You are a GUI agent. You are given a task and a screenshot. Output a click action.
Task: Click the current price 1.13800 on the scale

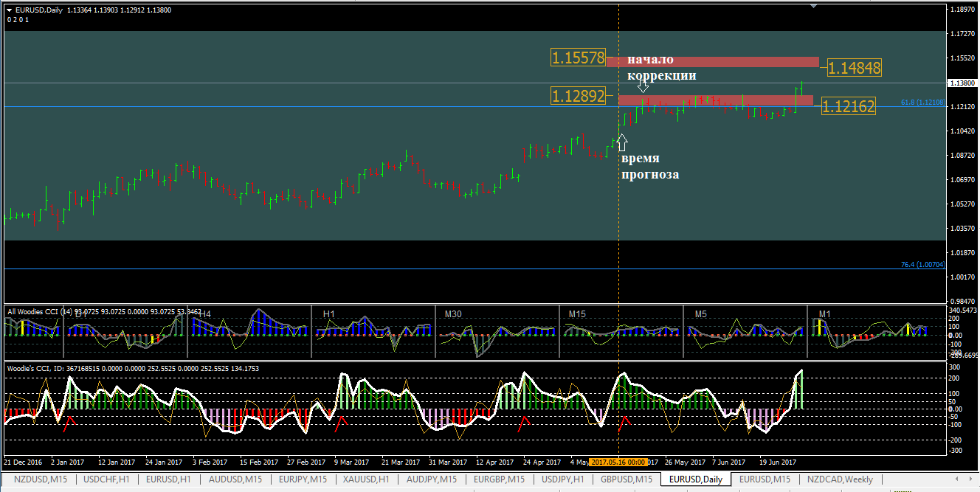click(x=962, y=83)
